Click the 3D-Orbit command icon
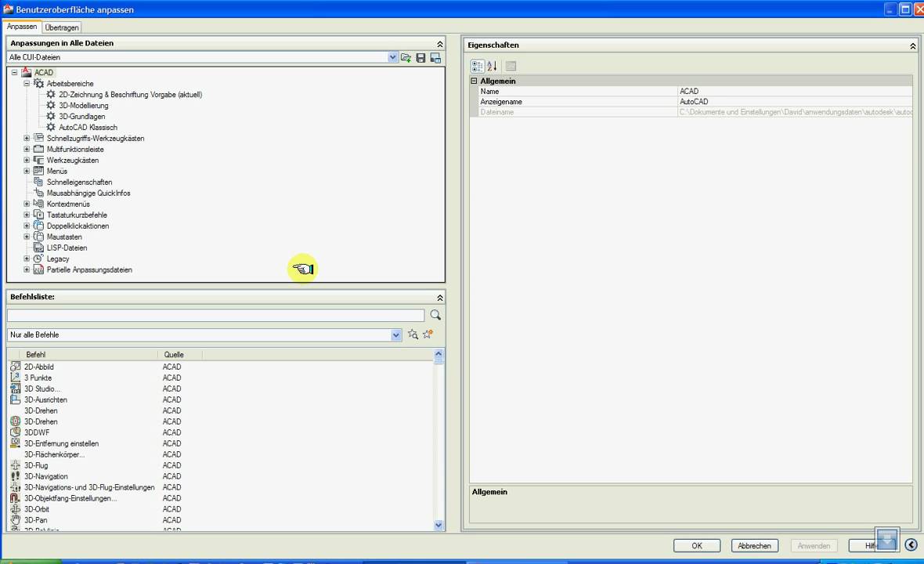 pyautogui.click(x=16, y=509)
